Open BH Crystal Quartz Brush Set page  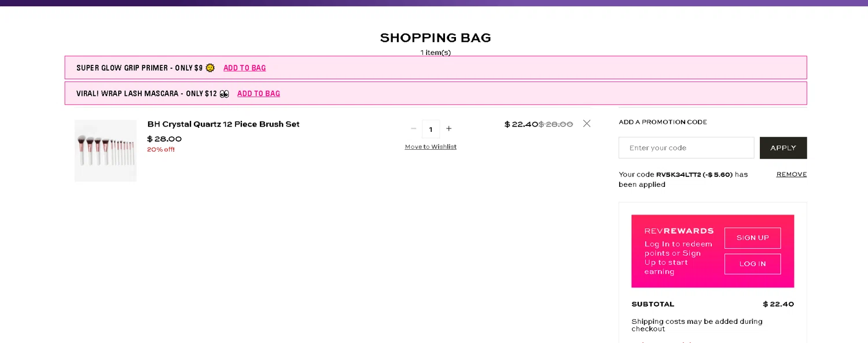pos(223,124)
